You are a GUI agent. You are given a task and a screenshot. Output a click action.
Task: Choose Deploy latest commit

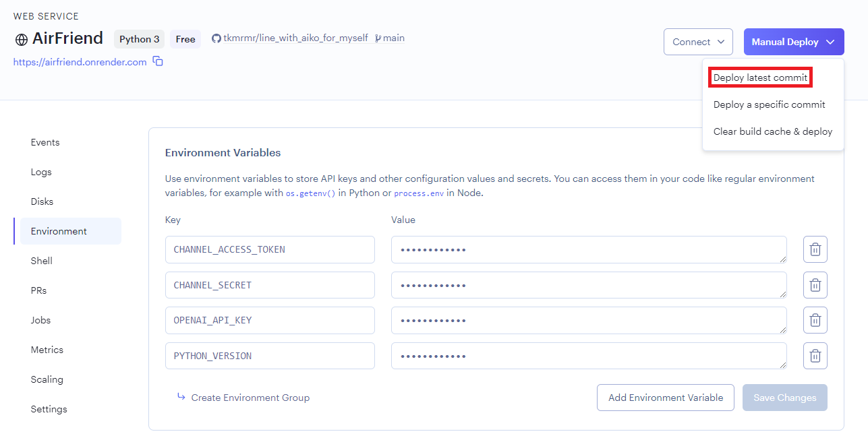point(760,77)
